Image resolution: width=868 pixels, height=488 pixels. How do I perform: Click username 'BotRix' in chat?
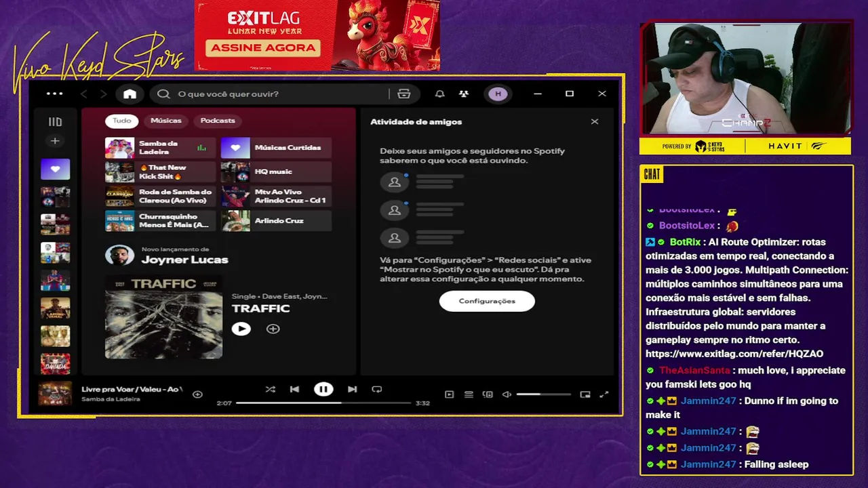click(x=685, y=242)
